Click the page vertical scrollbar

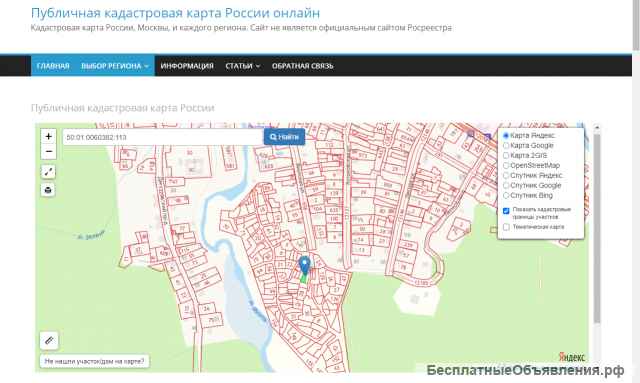pos(636,24)
